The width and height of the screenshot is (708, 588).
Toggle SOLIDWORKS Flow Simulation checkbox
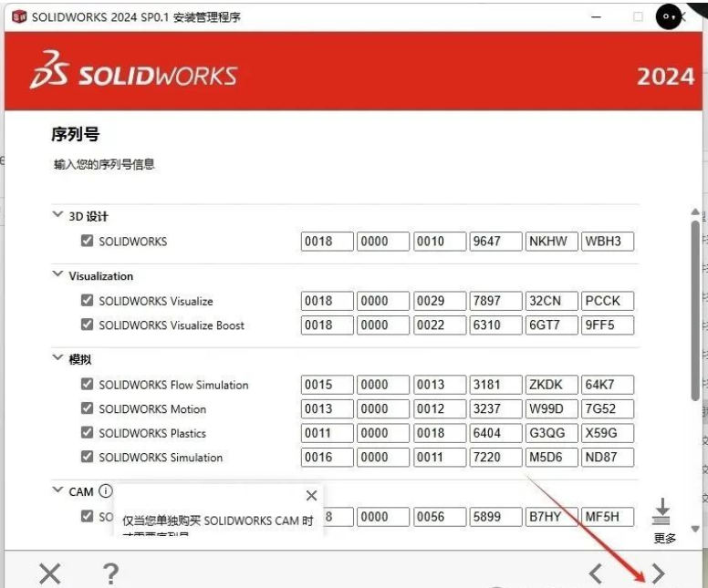click(87, 384)
